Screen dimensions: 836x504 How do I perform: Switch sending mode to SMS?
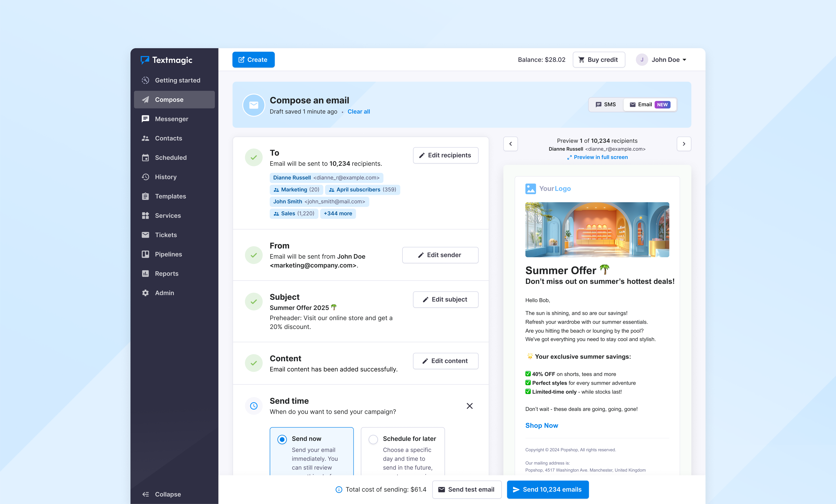pyautogui.click(x=606, y=105)
